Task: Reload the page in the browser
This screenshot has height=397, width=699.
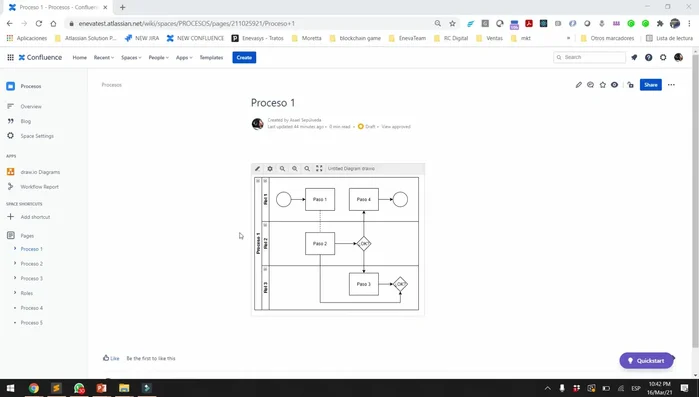Action: click(39, 23)
